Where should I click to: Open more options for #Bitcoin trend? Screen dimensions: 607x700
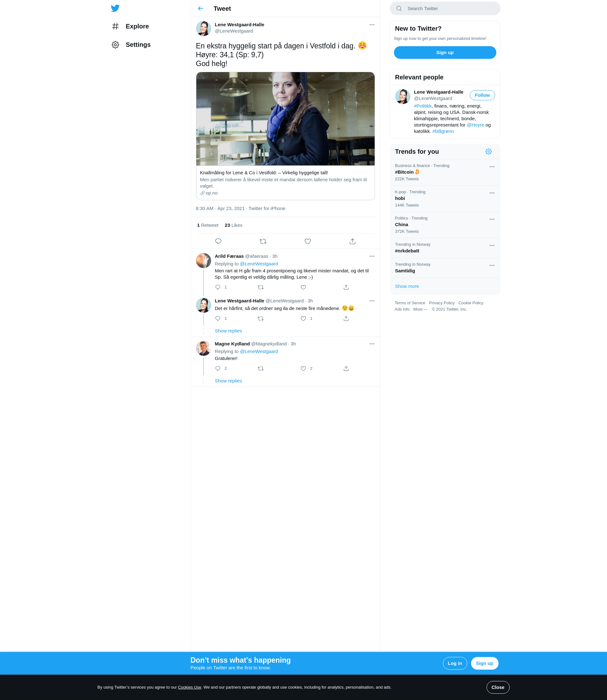[492, 167]
